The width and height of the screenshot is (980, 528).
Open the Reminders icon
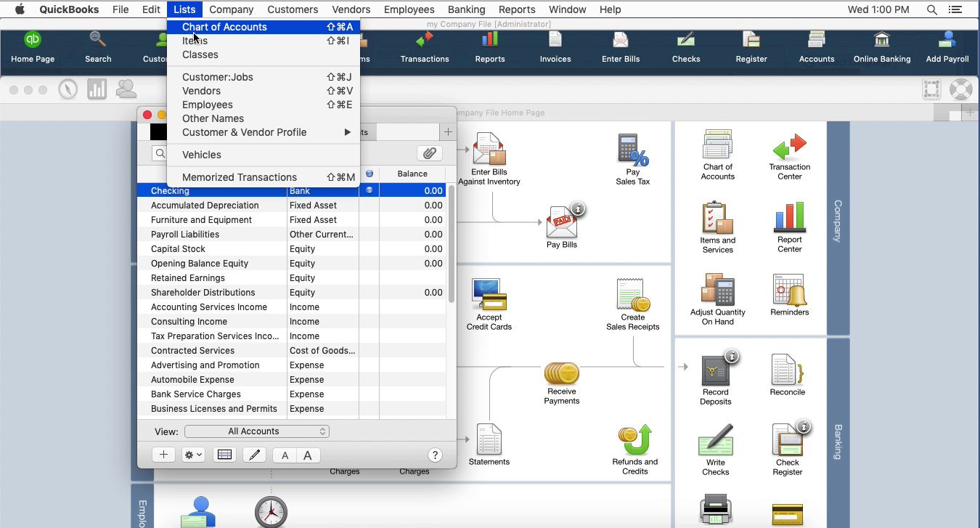[790, 295]
